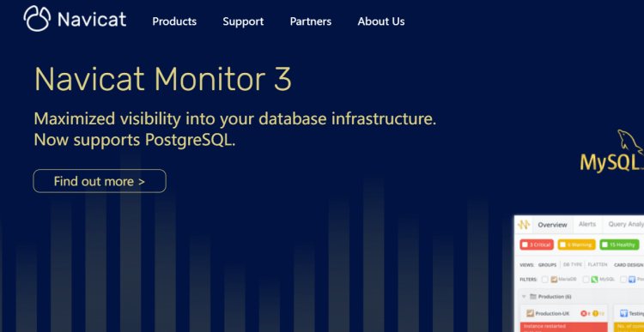Viewport: 644px width, 332px height.
Task: Click the PostgreSQL elephant filter icon
Action: [632, 280]
